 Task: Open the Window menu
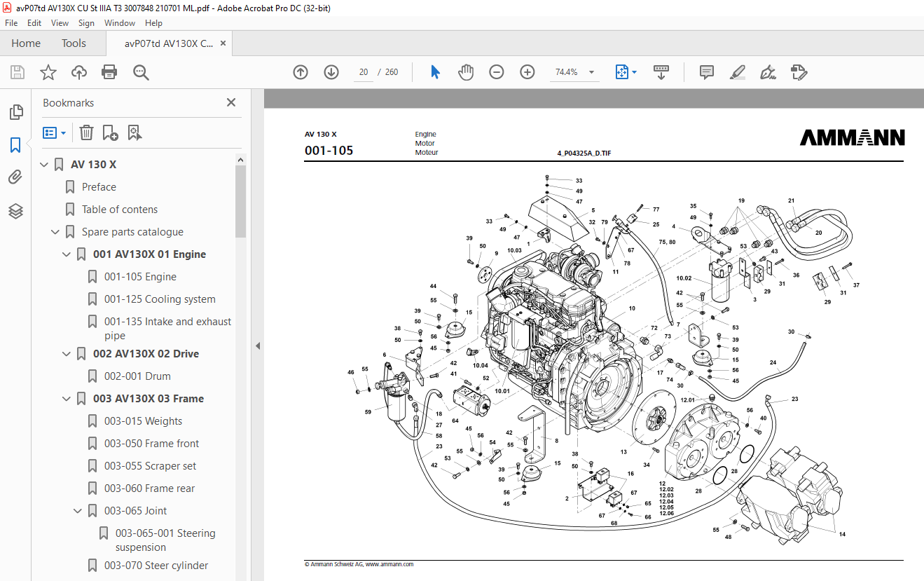[120, 23]
